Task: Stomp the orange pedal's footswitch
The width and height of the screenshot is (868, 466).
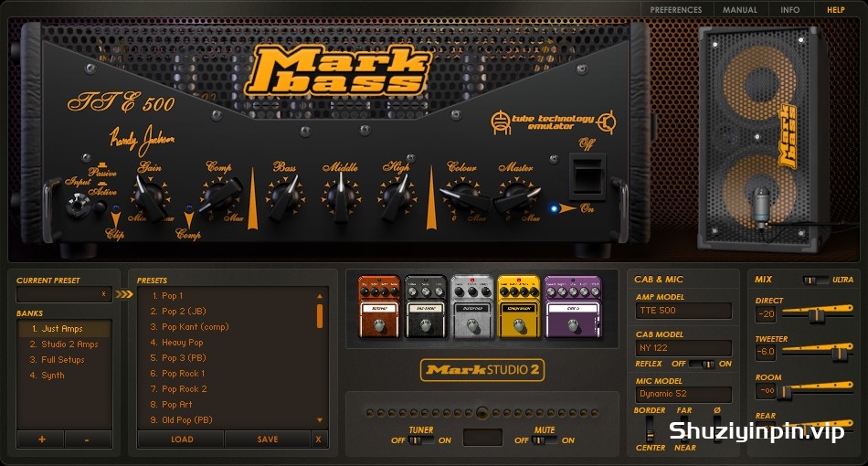Action: click(379, 325)
